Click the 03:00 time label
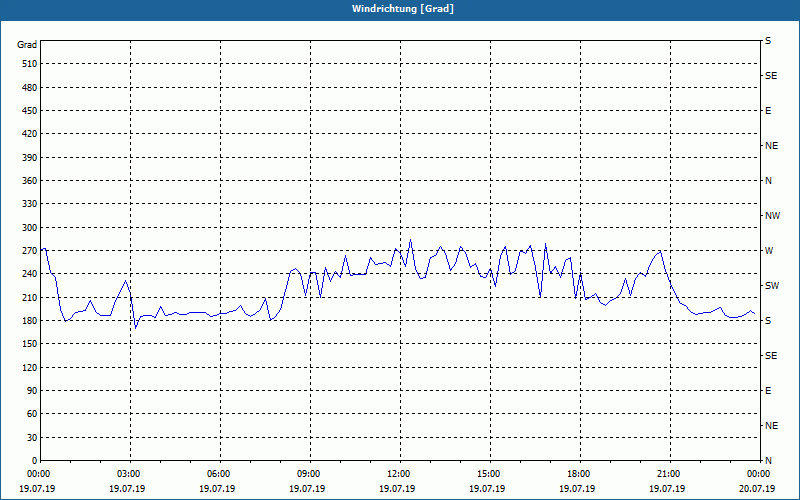This screenshot has width=800, height=500. (131, 474)
